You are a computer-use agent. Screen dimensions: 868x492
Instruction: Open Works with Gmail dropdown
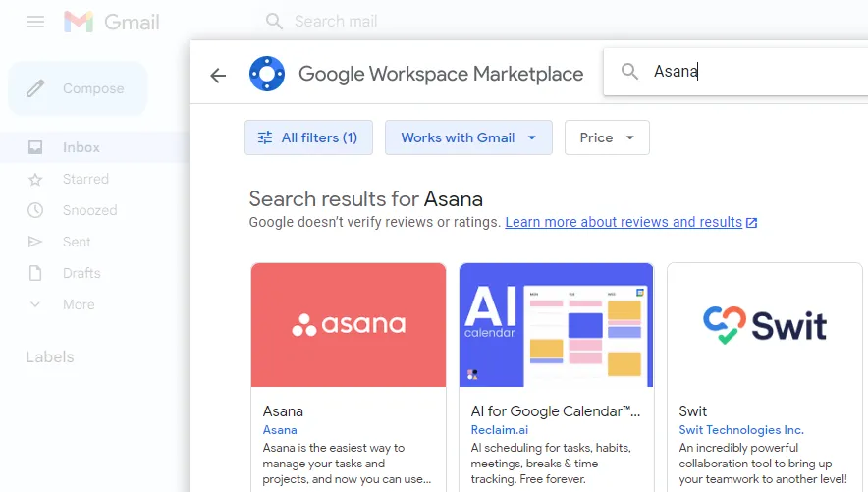click(468, 137)
